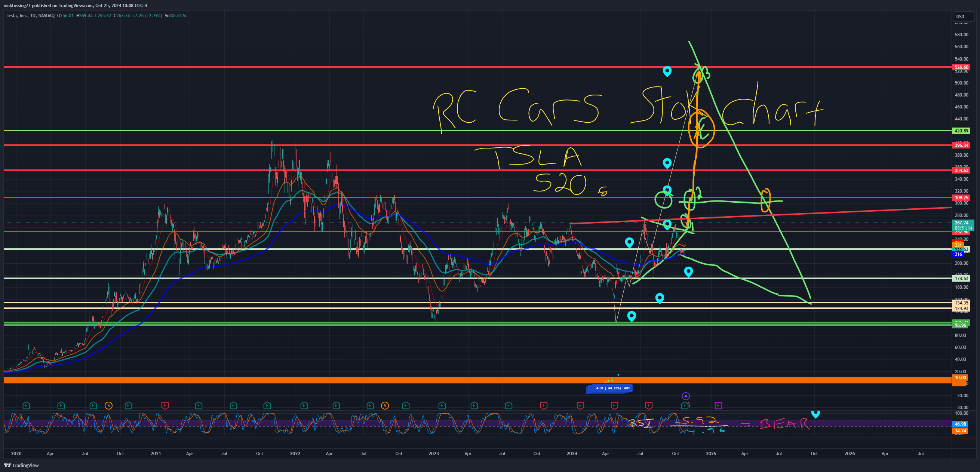Open the October 2022 green earnings marker
980x472 pixels.
point(406,406)
